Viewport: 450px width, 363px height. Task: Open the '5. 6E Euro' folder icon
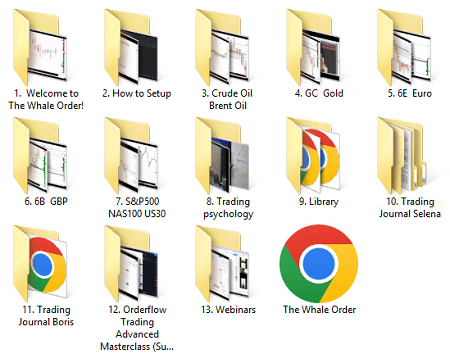click(x=404, y=47)
